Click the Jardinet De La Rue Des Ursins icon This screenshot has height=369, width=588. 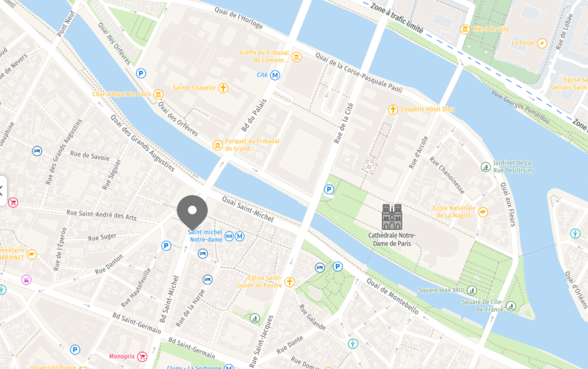486,167
